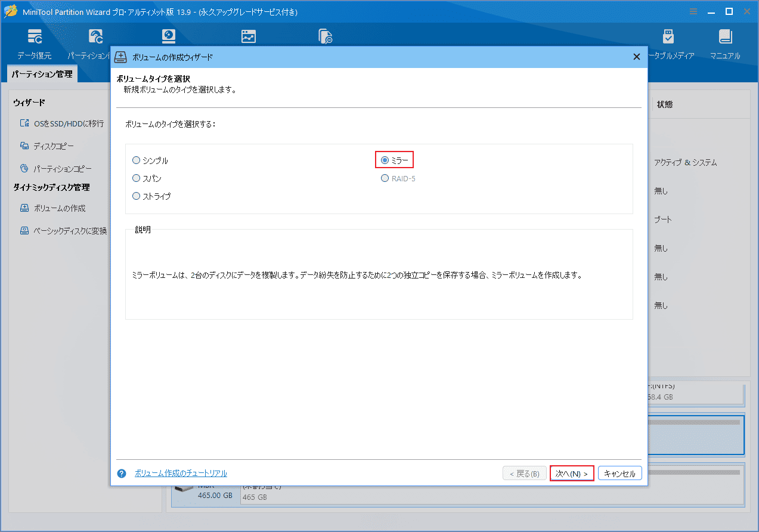Click the help question mark icon

[122, 474]
